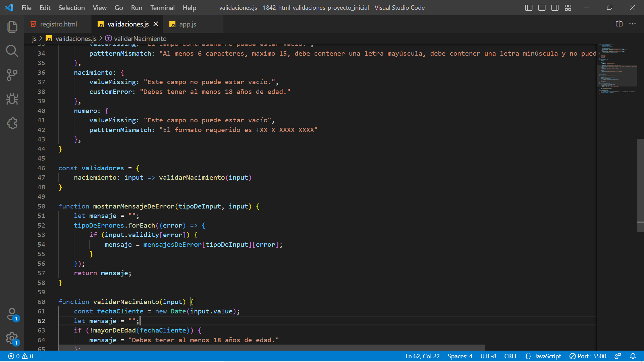644x362 pixels.
Task: Click the code minimap preview
Action: [616, 69]
